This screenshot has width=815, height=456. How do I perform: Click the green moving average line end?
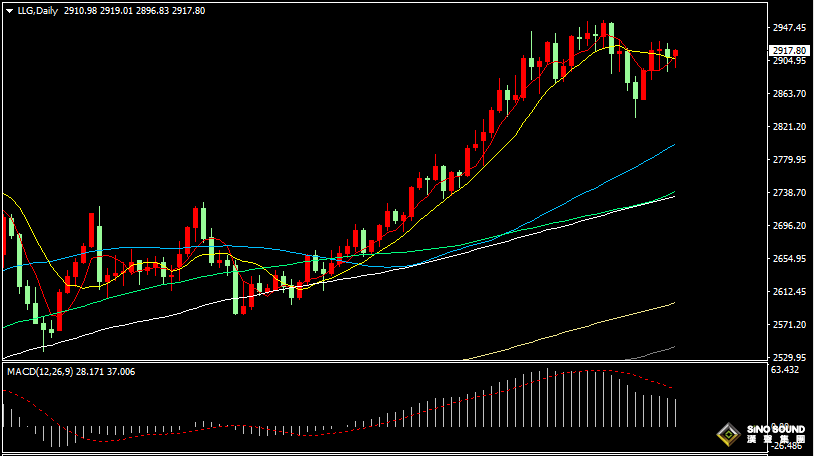point(674,192)
